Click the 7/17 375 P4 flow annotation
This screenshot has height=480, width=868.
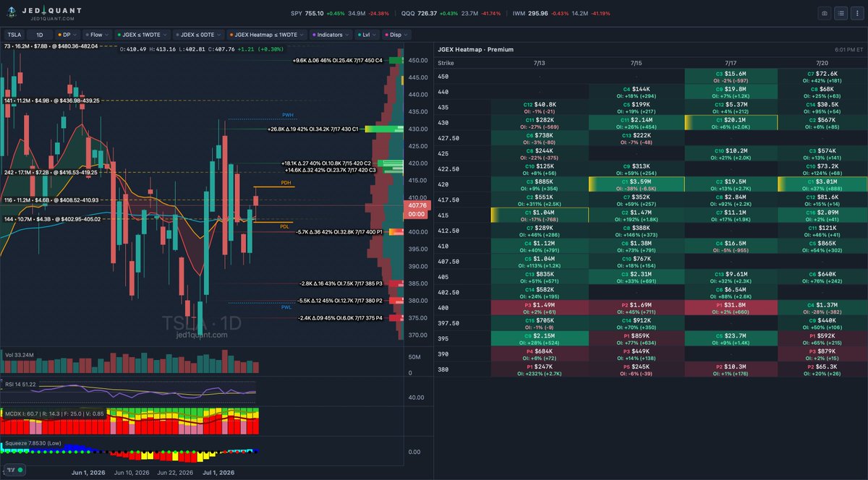[340, 318]
